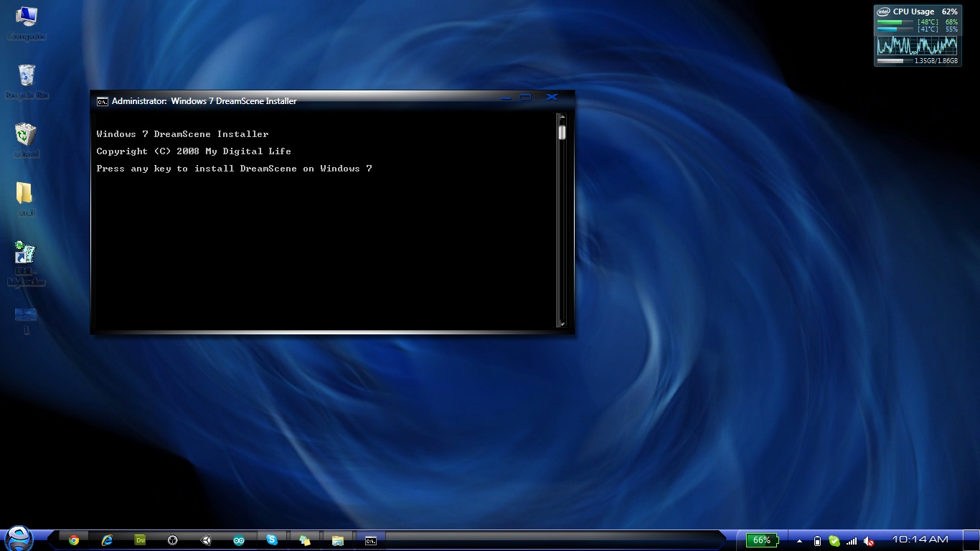Click the first core bar showing 48°C
This screenshot has height=551, width=980.
tap(895, 22)
